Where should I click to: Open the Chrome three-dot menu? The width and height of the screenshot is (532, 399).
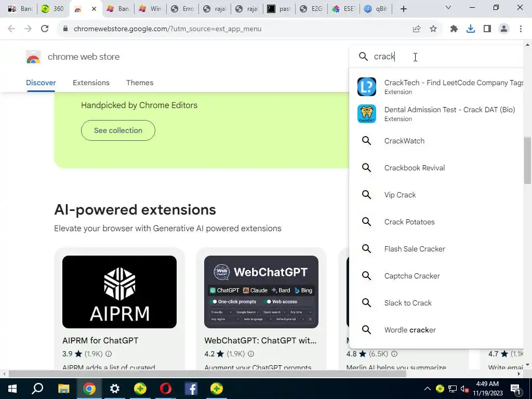pyautogui.click(x=521, y=29)
